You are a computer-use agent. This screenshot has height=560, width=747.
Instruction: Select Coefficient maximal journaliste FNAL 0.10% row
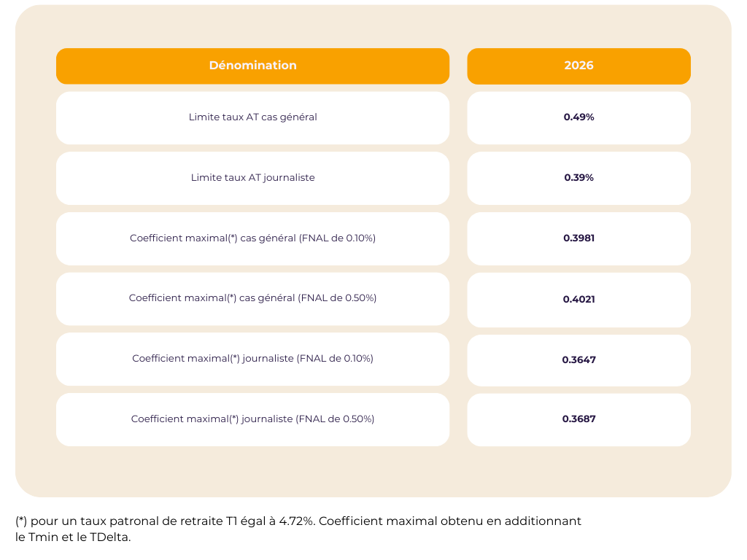click(252, 359)
